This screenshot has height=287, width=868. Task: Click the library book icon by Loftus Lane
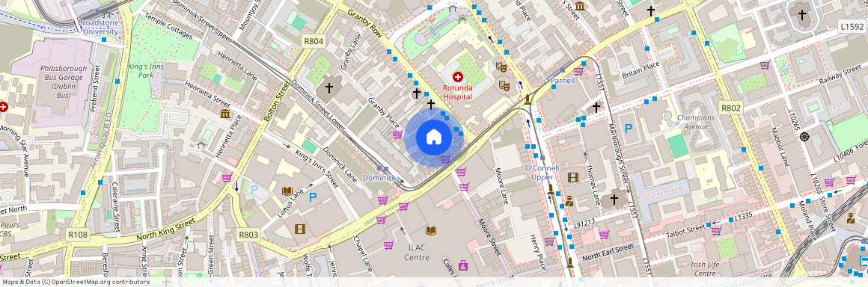(287, 191)
